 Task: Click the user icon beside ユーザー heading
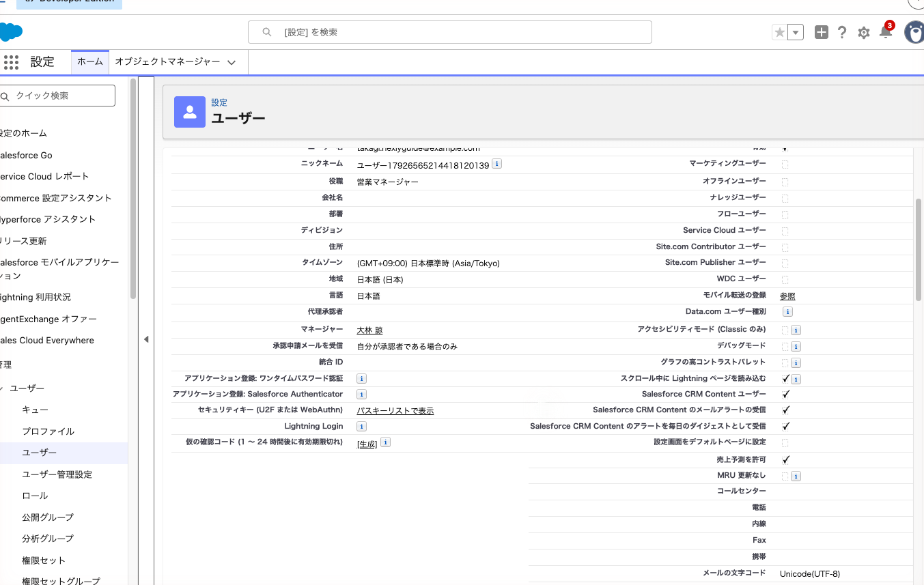tap(190, 112)
